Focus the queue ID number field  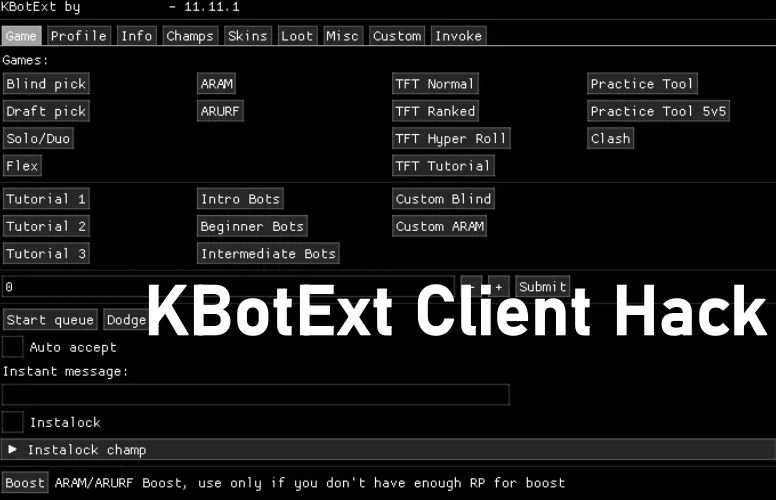click(228, 286)
